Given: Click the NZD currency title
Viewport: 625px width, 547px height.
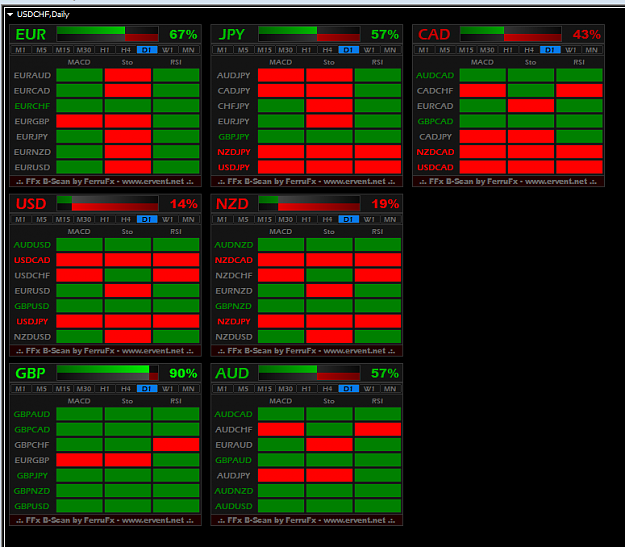Looking at the screenshot, I should coord(232,204).
